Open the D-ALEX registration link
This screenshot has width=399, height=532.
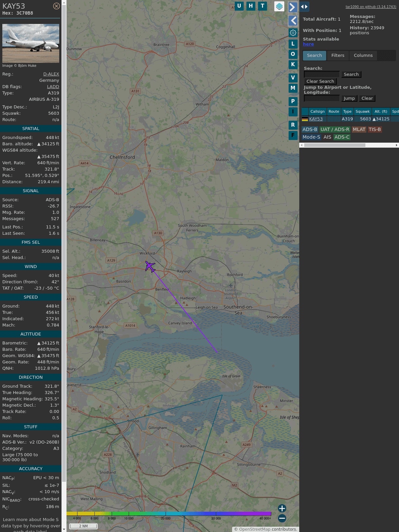[x=51, y=74]
